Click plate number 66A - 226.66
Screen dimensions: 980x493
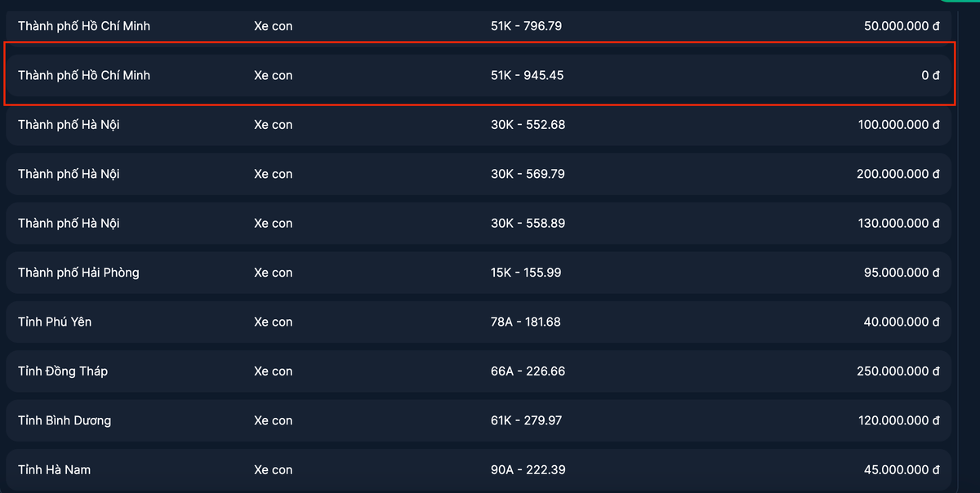tap(528, 371)
